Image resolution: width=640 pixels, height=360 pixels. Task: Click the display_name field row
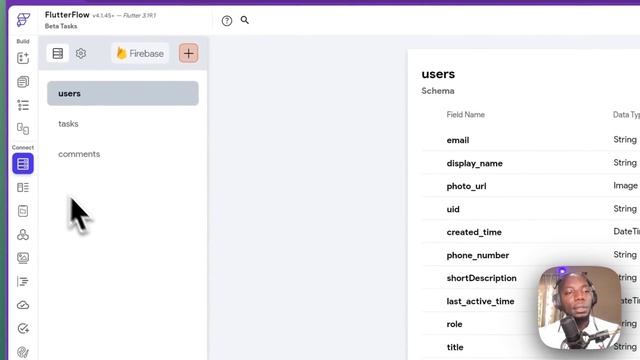point(531,163)
